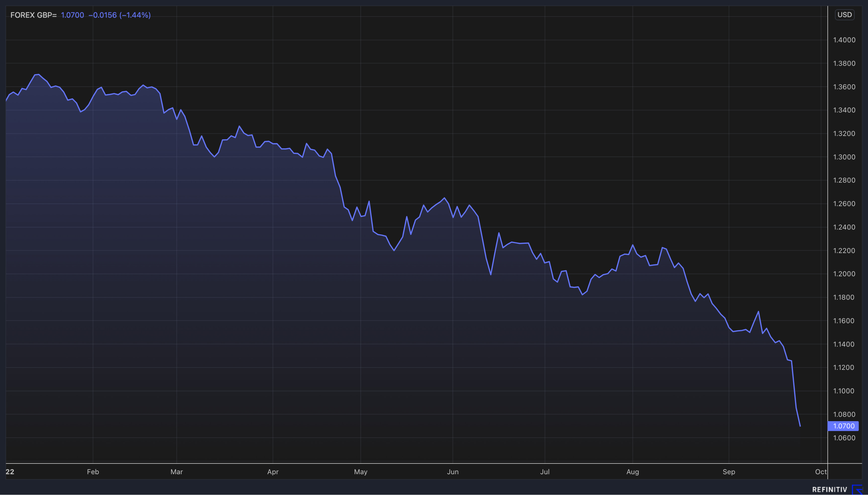
Task: Click the 1.1600 price axis label
Action: pos(844,321)
